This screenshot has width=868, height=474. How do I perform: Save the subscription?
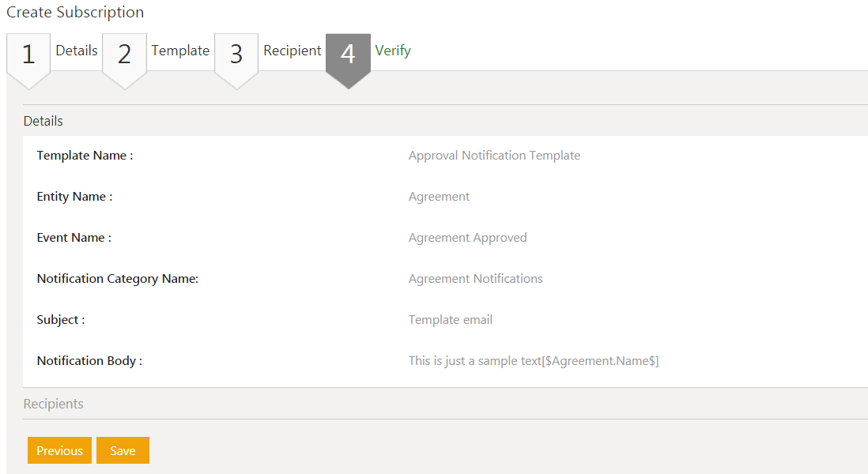pos(123,450)
